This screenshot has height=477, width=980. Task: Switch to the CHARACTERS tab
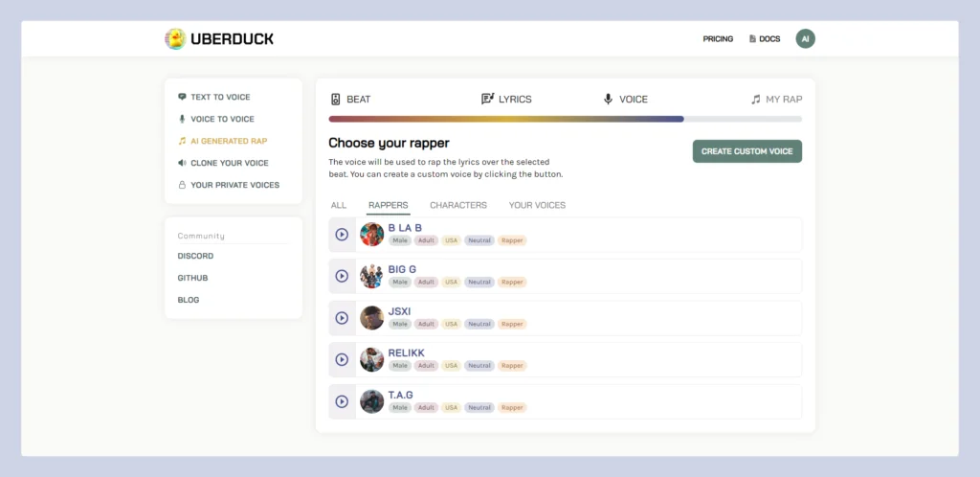[x=458, y=205]
